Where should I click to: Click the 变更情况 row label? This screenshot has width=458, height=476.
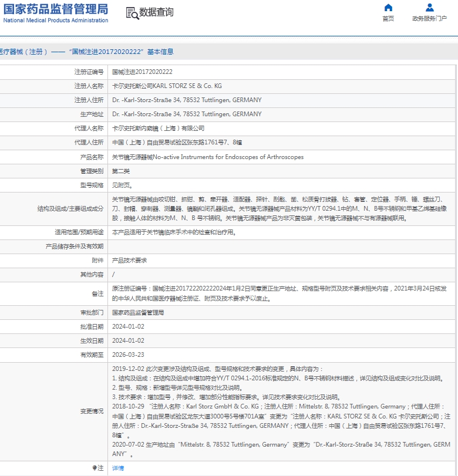pos(92,411)
